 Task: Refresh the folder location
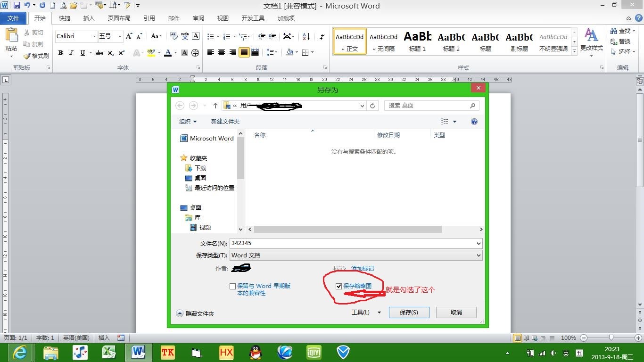[372, 106]
